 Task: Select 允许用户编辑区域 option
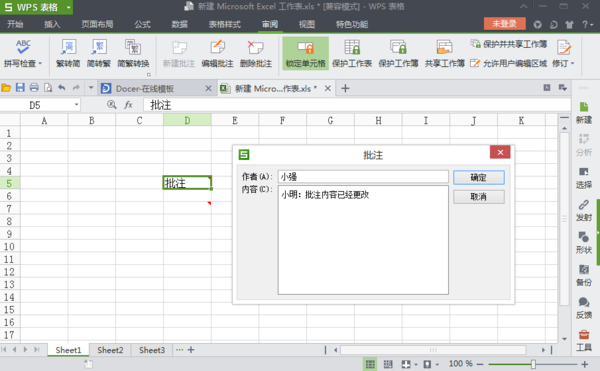pos(509,63)
